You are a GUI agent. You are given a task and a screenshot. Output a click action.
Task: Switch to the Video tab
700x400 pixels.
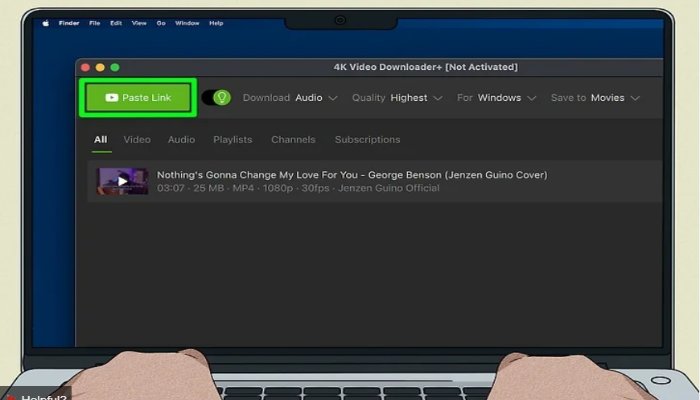coord(137,140)
